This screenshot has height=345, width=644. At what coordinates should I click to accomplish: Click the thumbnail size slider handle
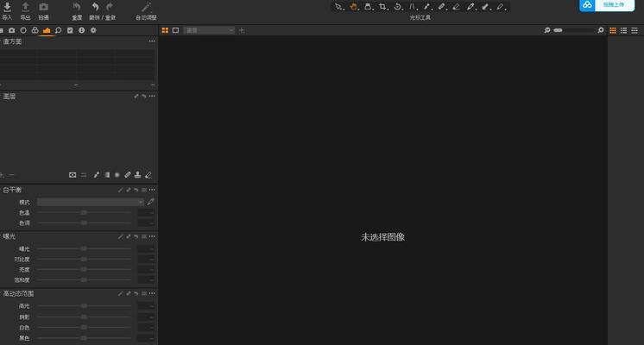(x=558, y=30)
